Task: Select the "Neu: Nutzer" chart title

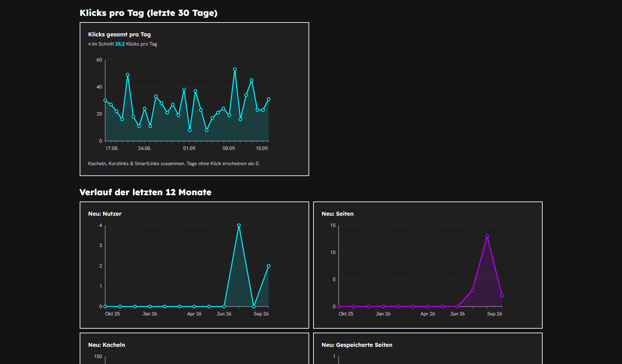Action: click(x=105, y=214)
